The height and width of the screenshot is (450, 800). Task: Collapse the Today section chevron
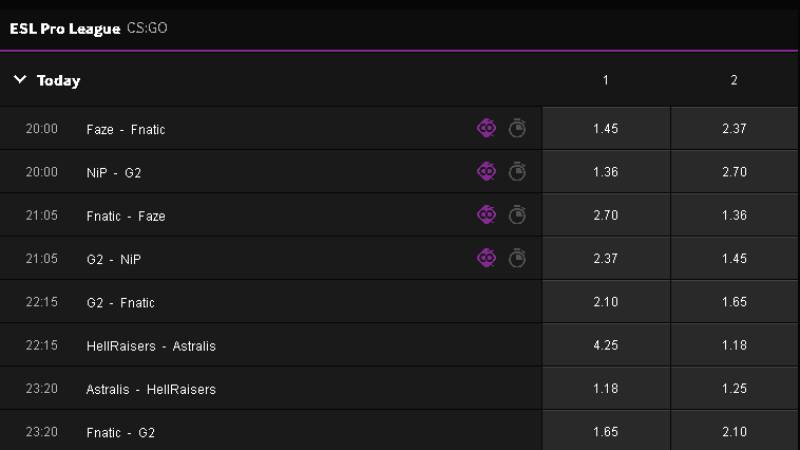click(x=20, y=80)
